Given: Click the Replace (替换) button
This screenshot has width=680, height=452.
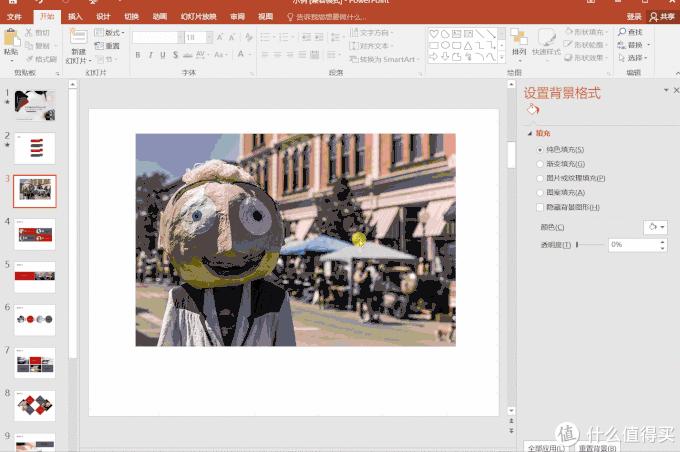Looking at the screenshot, I should click(634, 45).
